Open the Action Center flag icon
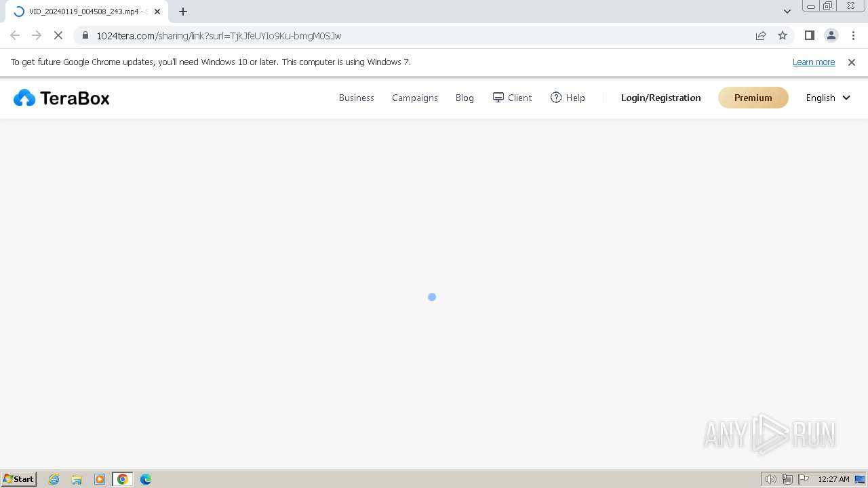868x488 pixels. (x=804, y=479)
